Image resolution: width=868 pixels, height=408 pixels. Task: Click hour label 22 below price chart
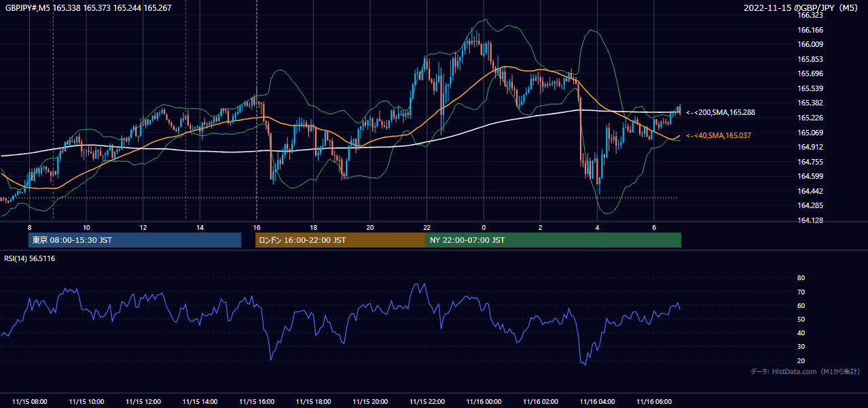[x=427, y=227]
